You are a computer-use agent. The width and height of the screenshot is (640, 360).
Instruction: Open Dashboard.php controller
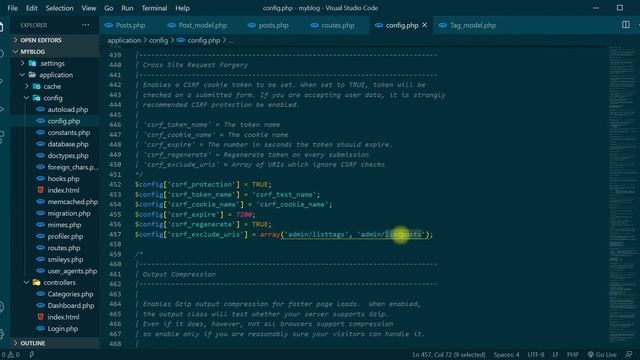[71, 306]
